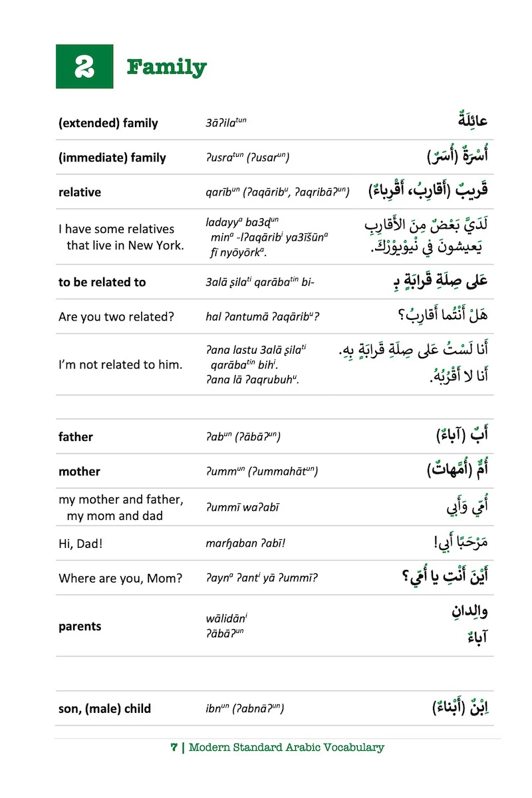Select 'I have some relatives' sentence
This screenshot has width=532, height=798.
click(116, 229)
